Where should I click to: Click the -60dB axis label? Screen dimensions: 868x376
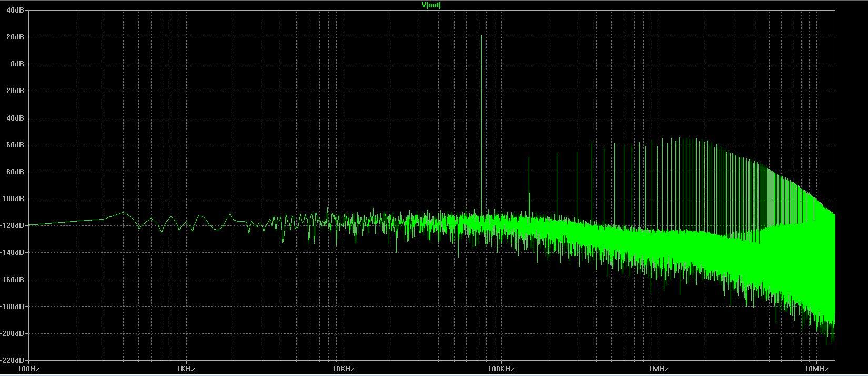15,145
